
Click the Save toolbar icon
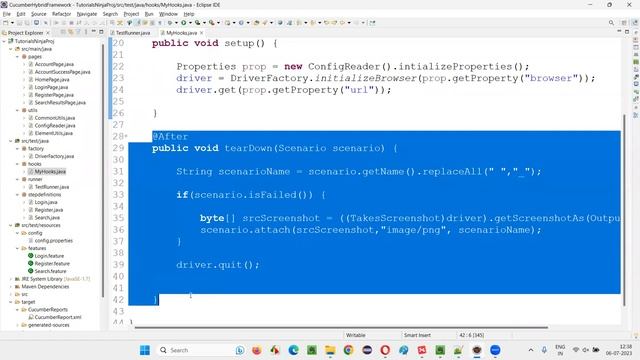[19, 23]
